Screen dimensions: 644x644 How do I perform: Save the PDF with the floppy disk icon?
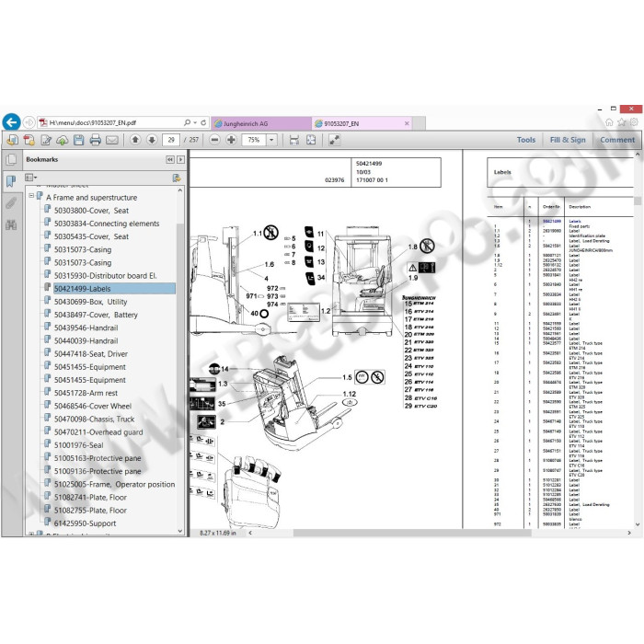coord(79,140)
